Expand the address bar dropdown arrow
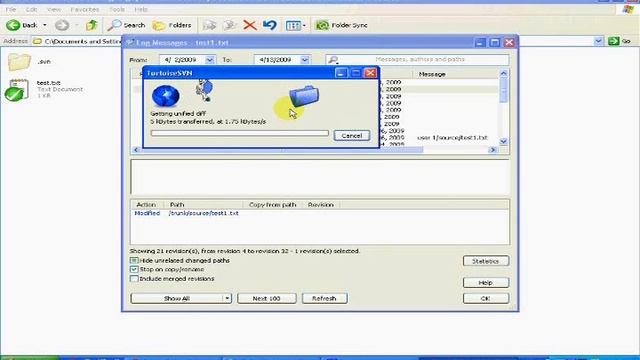Screen dimensions: 640x360 coord(598,41)
